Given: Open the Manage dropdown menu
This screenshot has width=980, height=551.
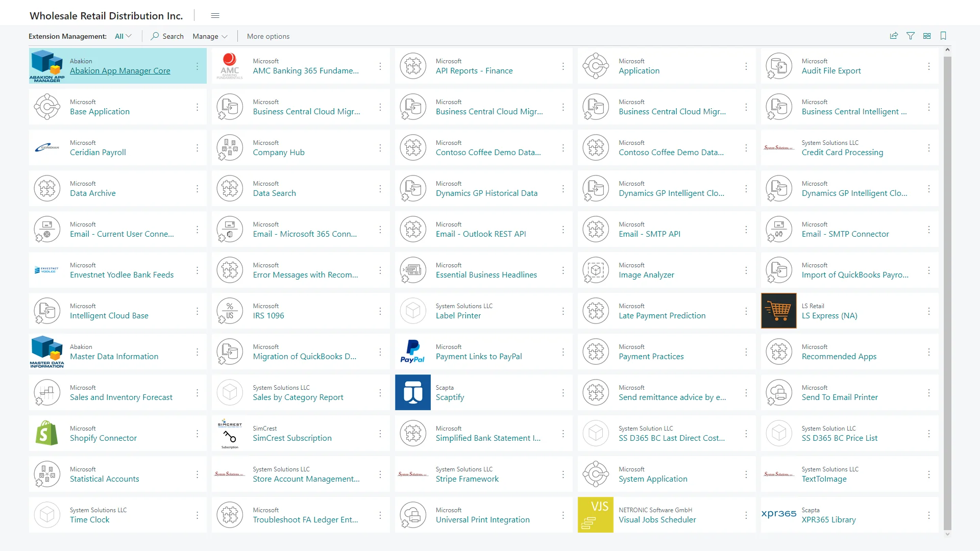Looking at the screenshot, I should pos(210,36).
